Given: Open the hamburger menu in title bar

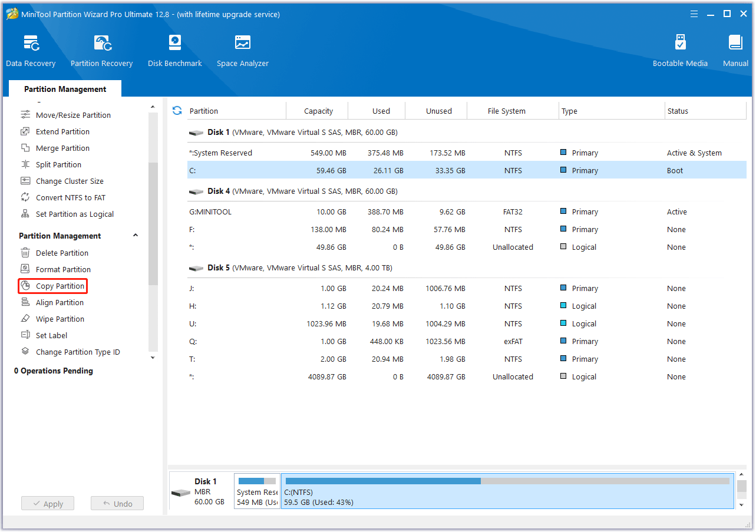Looking at the screenshot, I should [694, 14].
